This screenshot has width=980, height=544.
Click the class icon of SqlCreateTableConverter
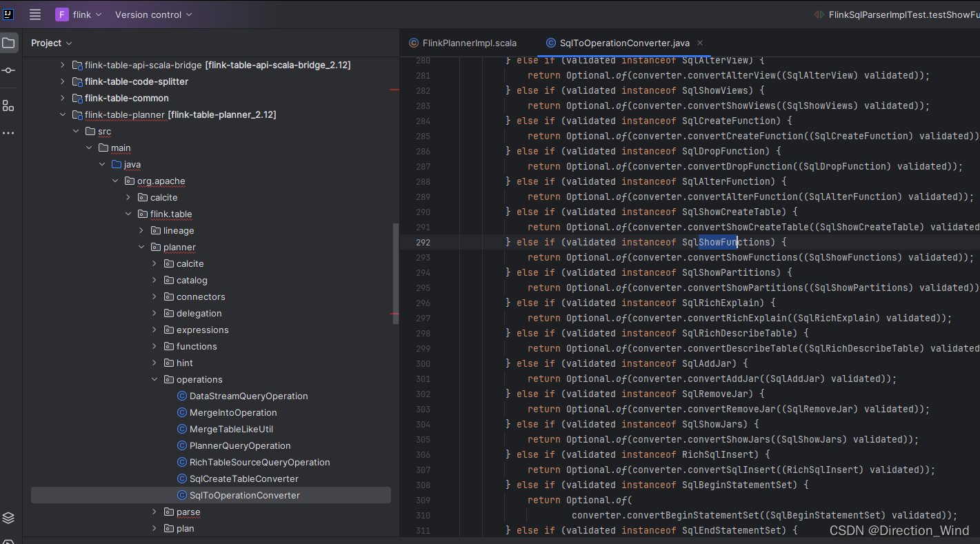tap(182, 478)
